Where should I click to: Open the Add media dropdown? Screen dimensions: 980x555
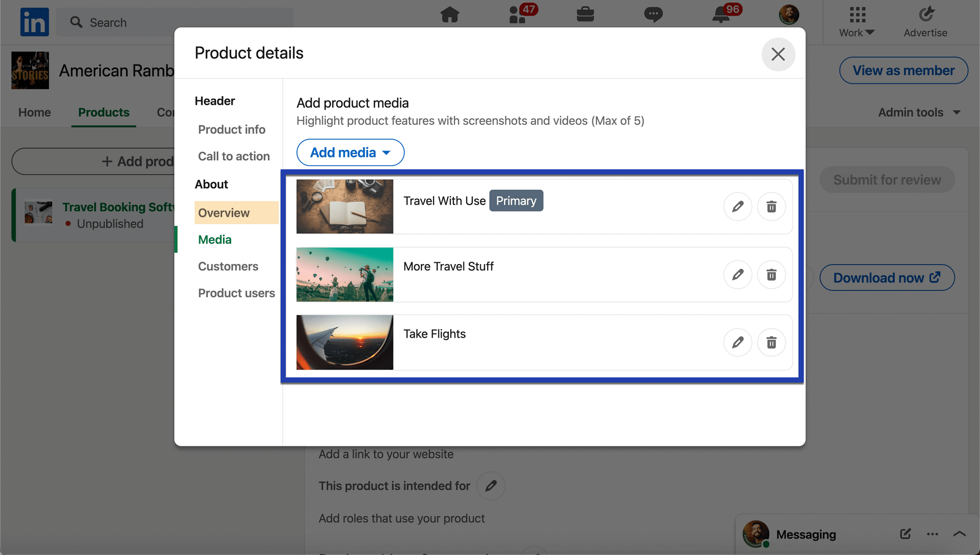pyautogui.click(x=350, y=152)
